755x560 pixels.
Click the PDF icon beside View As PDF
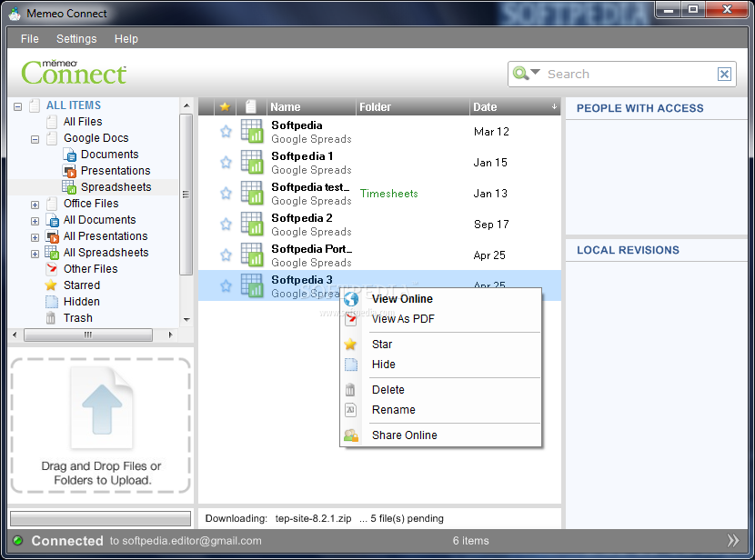(351, 318)
